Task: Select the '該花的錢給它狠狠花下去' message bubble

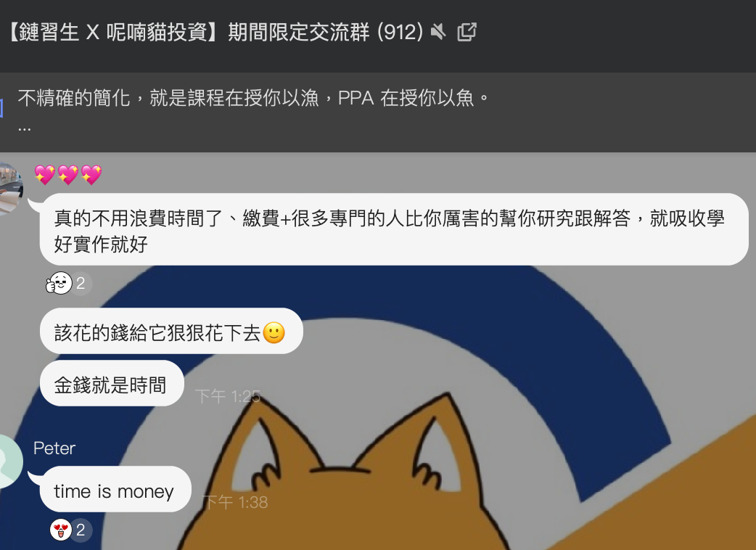Action: (x=171, y=331)
